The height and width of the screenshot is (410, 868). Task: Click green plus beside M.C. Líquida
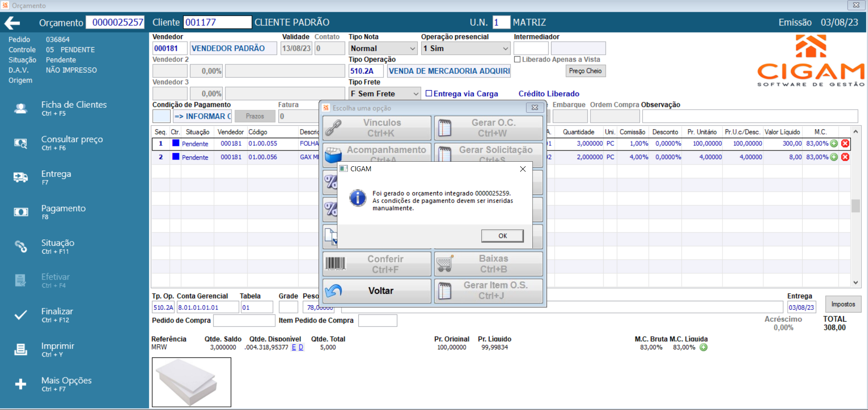tap(703, 347)
